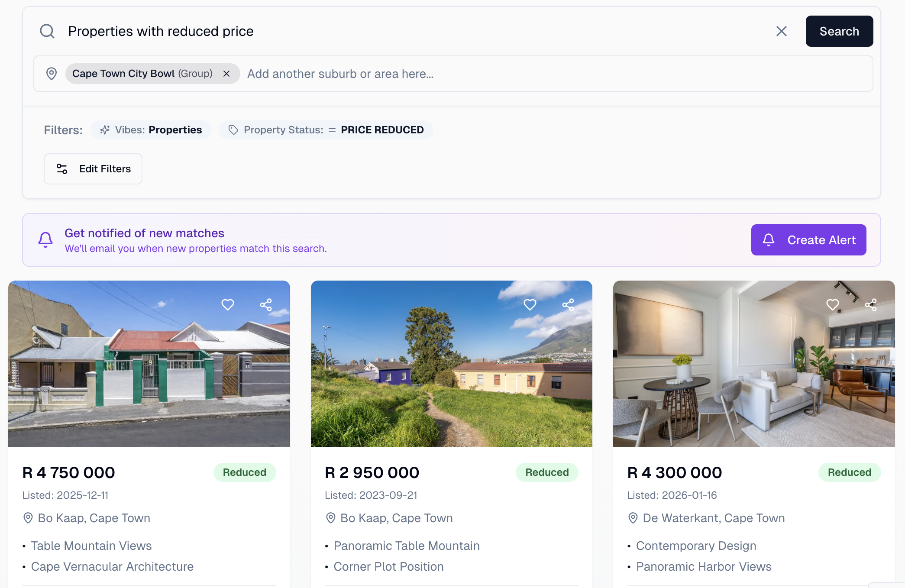Clear the search query text

(781, 31)
